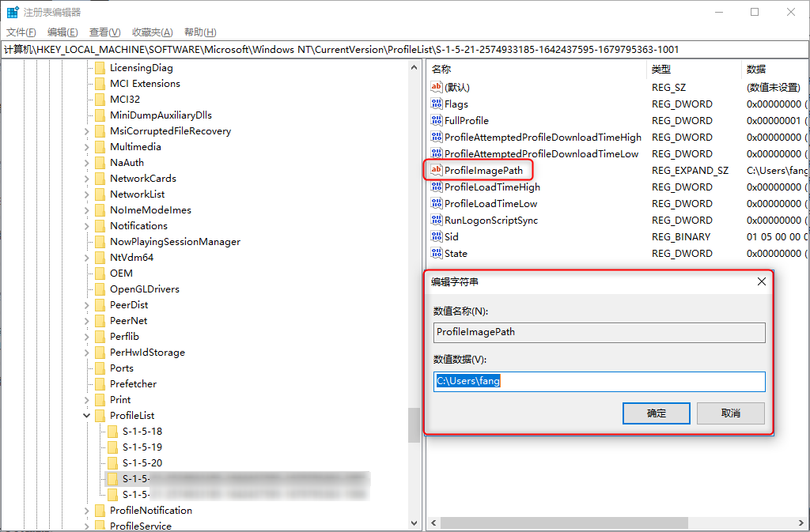Screen dimensions: 810x532
Task: Click the ProfileList folder icon
Action: coord(100,415)
